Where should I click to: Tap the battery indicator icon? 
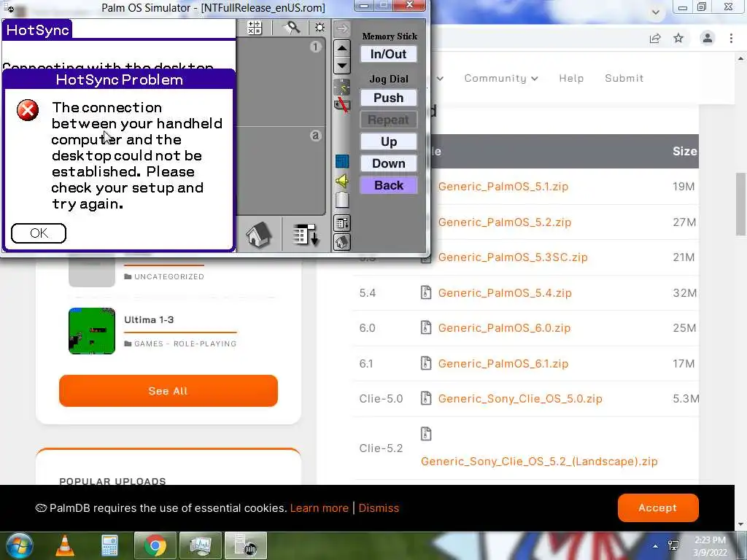pos(342,200)
